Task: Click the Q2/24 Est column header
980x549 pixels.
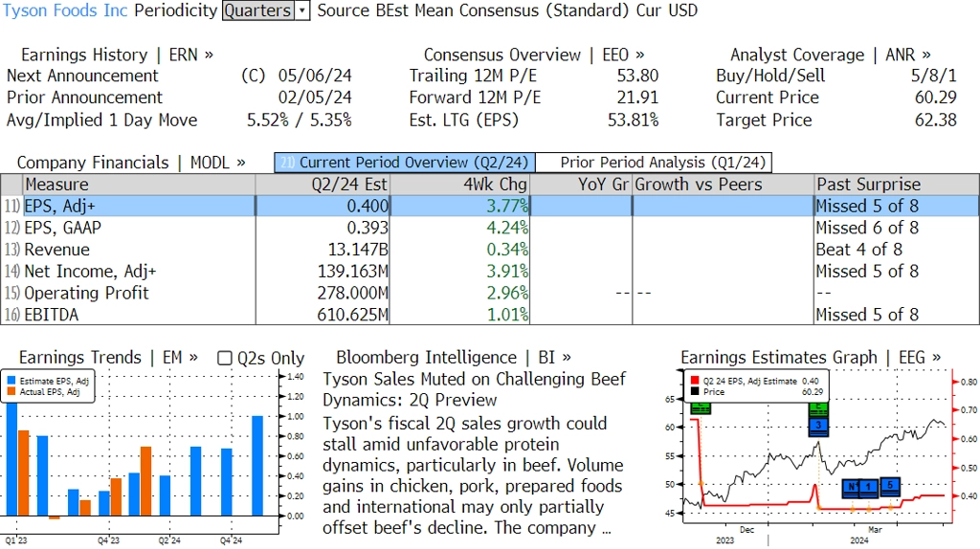Action: 323,185
